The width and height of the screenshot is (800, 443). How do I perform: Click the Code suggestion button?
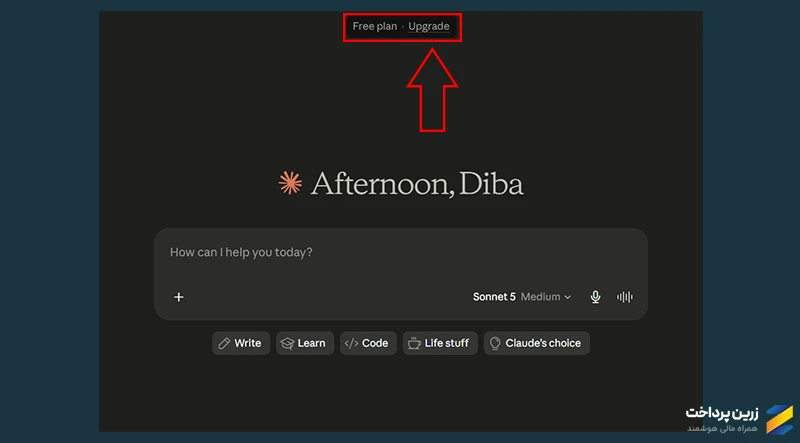point(368,343)
